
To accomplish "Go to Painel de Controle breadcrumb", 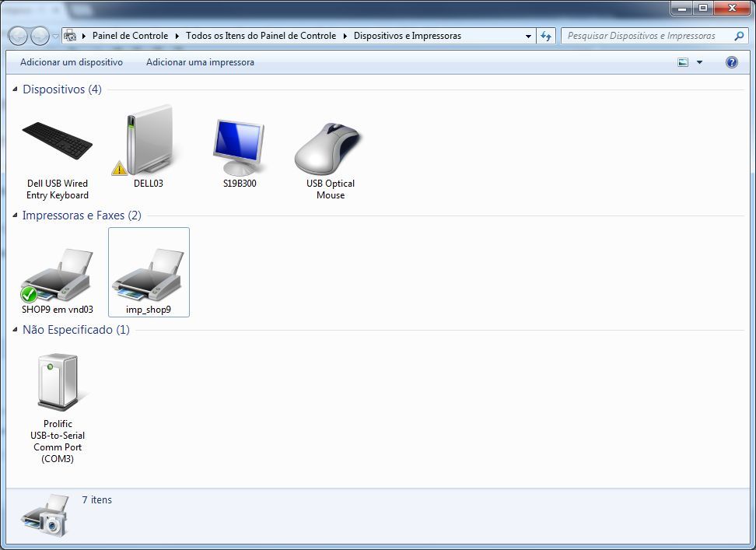I will tap(130, 36).
